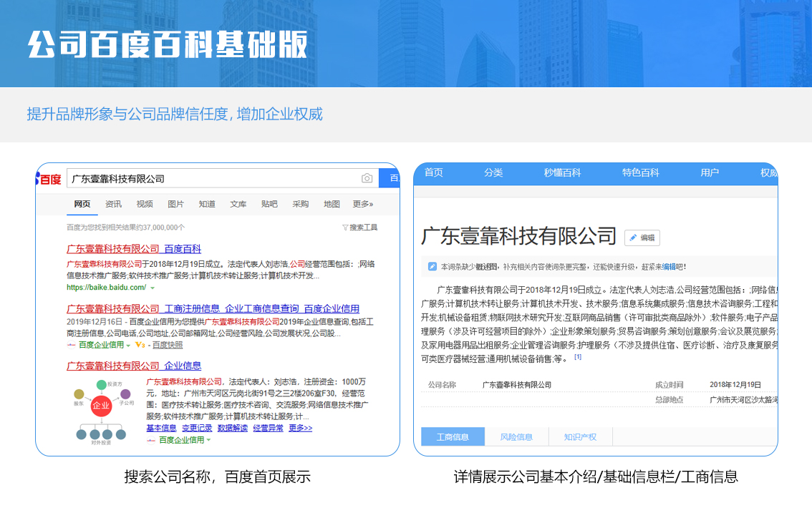Open the 变更记录 sublink
Screen dimensions: 812x518
[197, 428]
